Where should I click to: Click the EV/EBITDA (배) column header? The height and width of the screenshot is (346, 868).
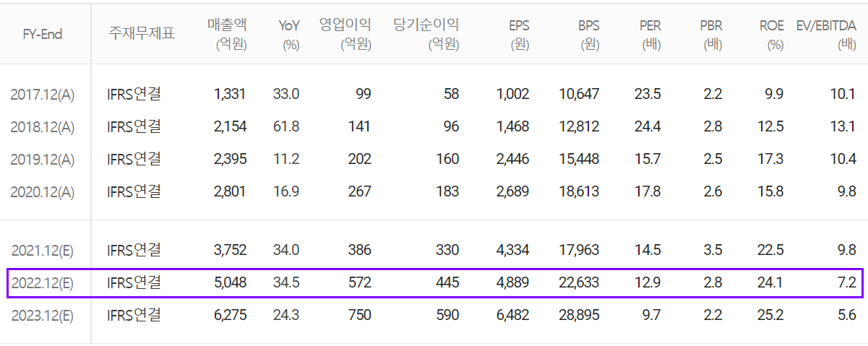coord(825,34)
